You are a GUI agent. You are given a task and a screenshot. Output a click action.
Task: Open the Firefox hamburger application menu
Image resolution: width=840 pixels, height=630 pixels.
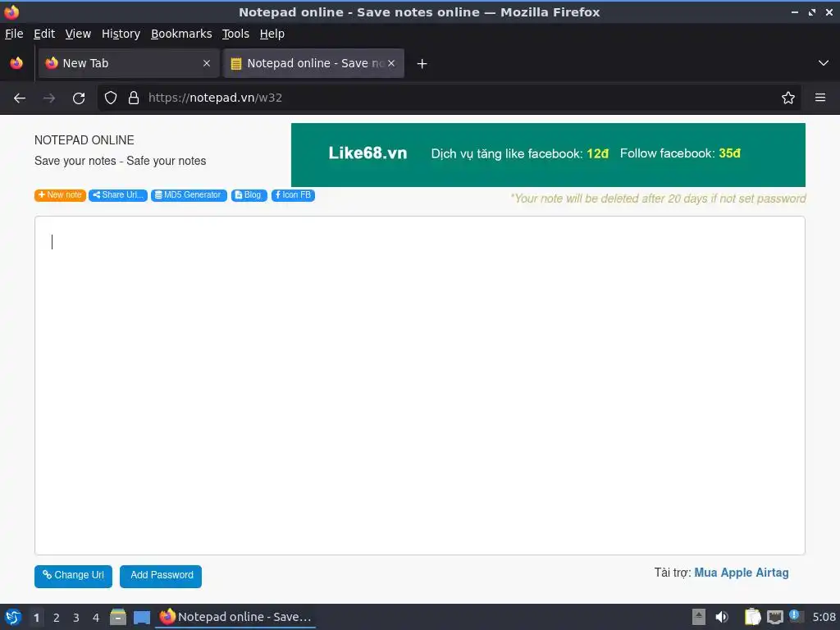pos(820,98)
